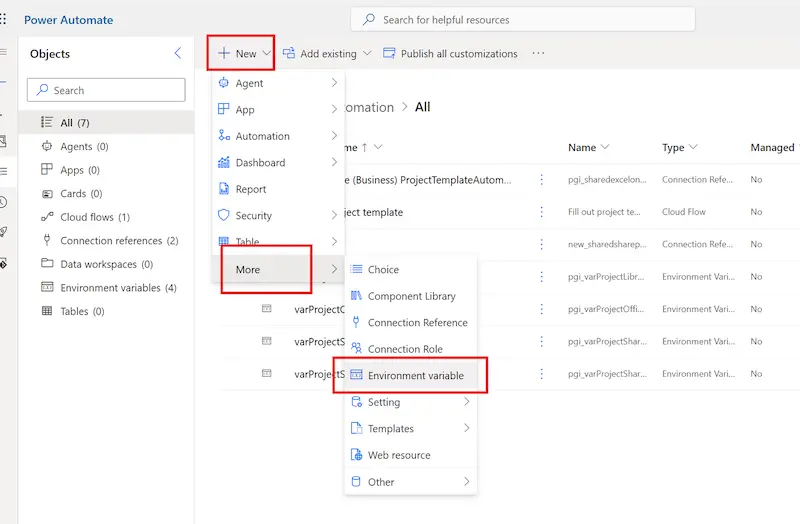The width and height of the screenshot is (800, 524).
Task: Expand the Templates submenu
Action: coord(411,428)
